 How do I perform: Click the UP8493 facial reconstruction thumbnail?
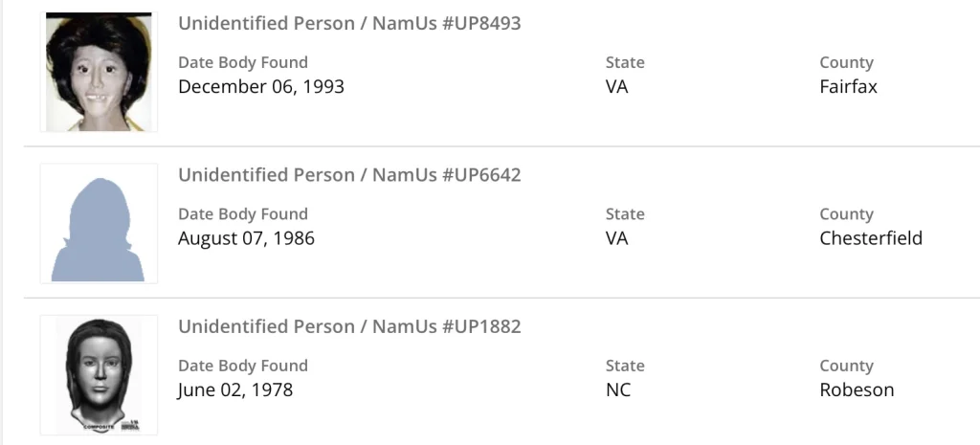pyautogui.click(x=99, y=72)
